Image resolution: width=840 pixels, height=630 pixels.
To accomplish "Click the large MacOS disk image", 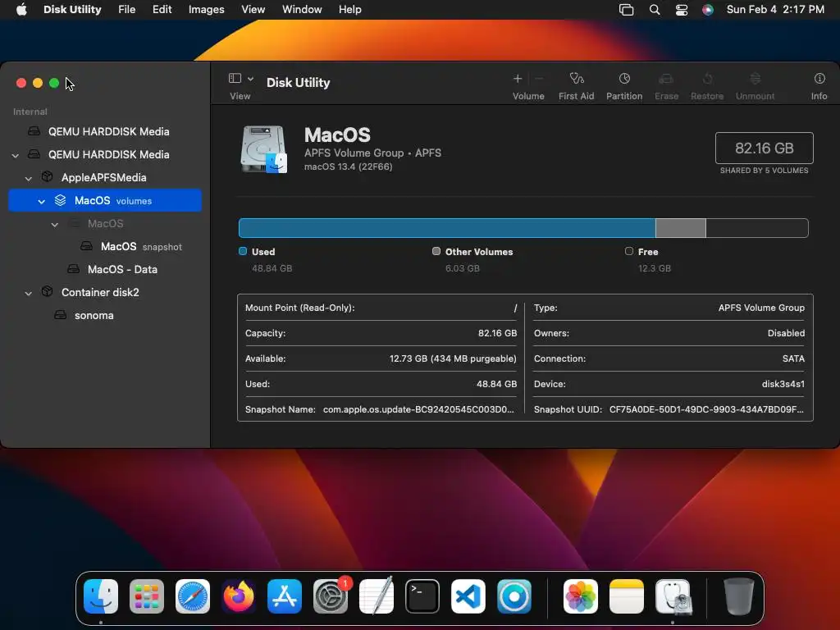I will tap(263, 149).
